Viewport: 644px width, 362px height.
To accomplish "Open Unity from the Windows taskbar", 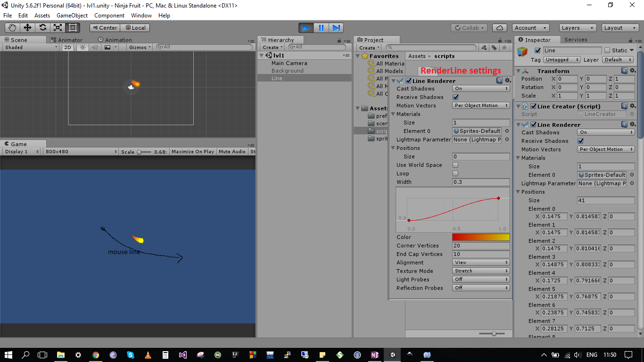I will (392, 354).
